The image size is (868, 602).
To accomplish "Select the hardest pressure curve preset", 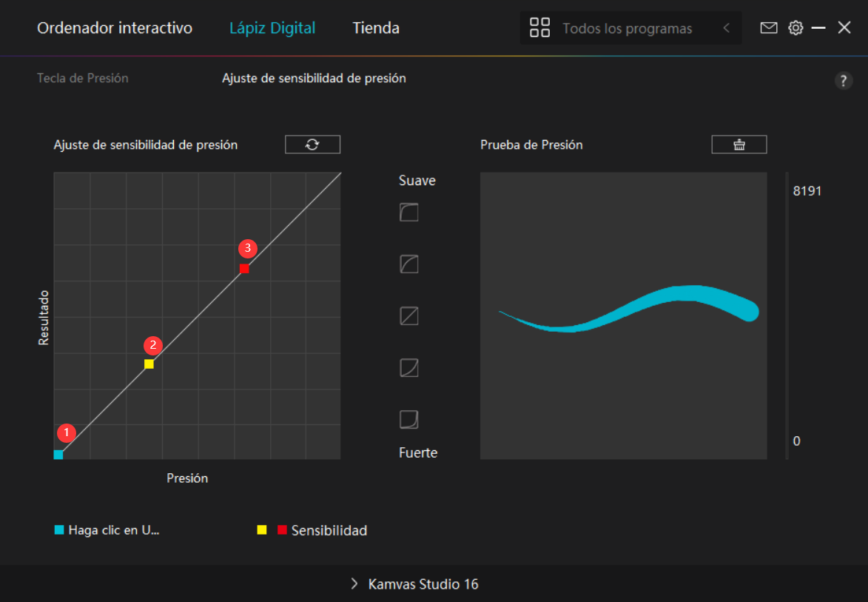I will coord(409,420).
